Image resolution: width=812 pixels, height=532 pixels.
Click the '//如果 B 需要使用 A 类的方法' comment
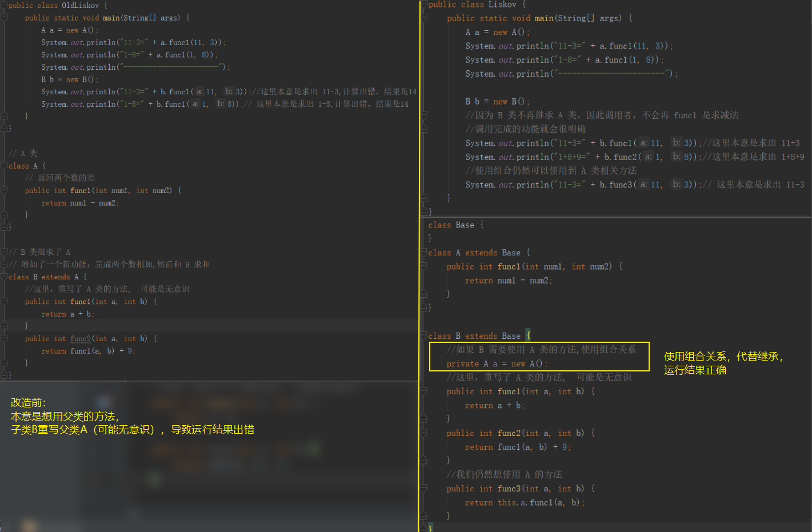(541, 350)
